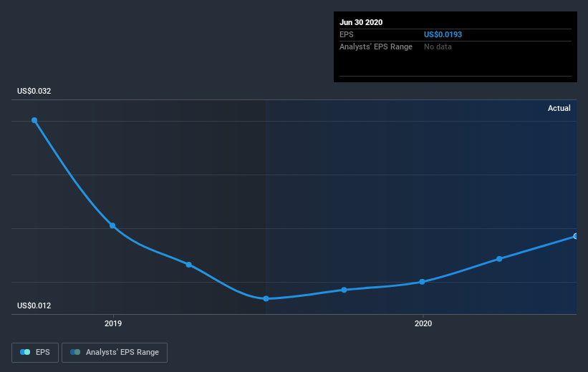The image size is (588, 372).
Task: Click the Jun 30 2020 tooltip date
Action: [361, 22]
